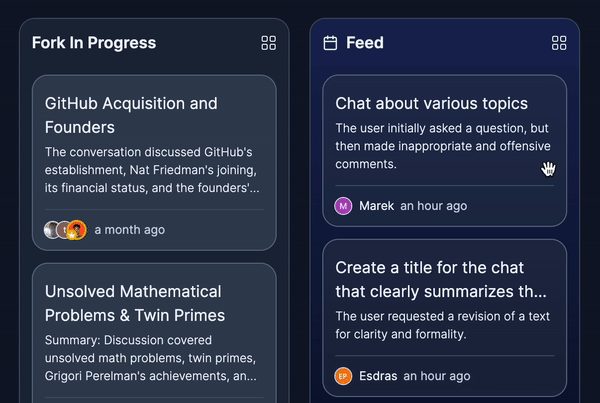Click the Marek author name

point(376,206)
